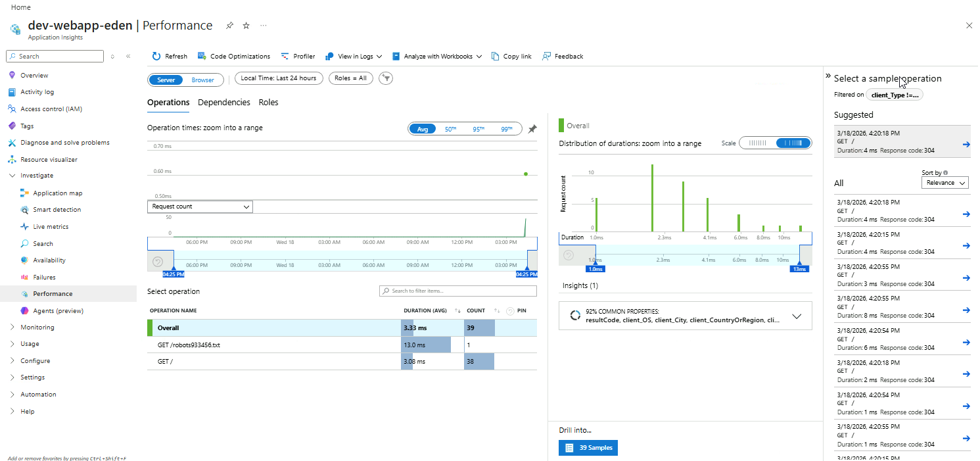Image resolution: width=980 pixels, height=461 pixels.
Task: Expand the common properties insight
Action: (797, 316)
